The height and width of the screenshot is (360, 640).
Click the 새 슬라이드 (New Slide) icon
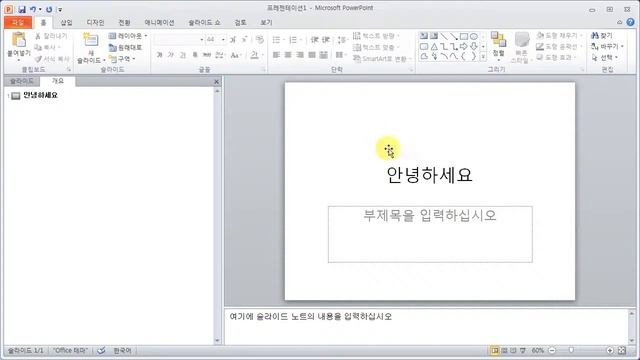[x=91, y=40]
